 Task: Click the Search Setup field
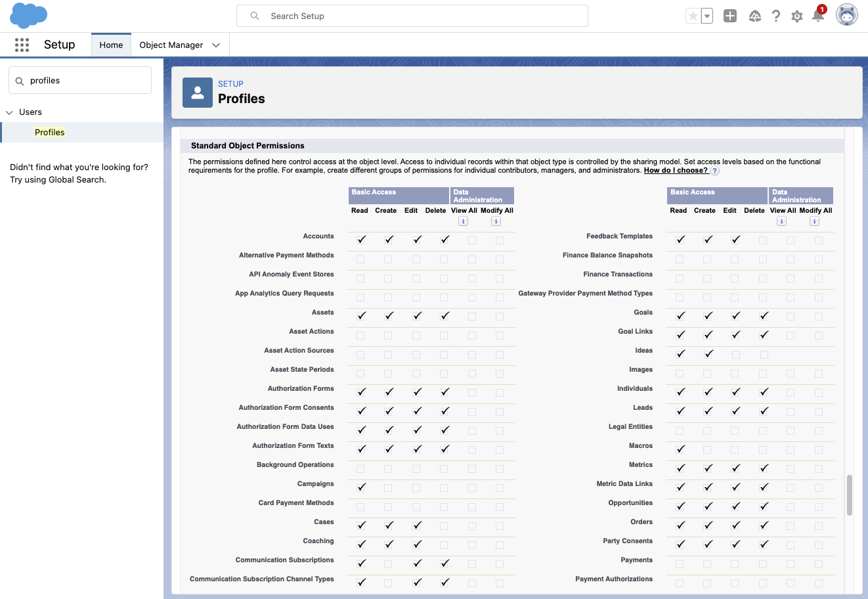(x=412, y=16)
